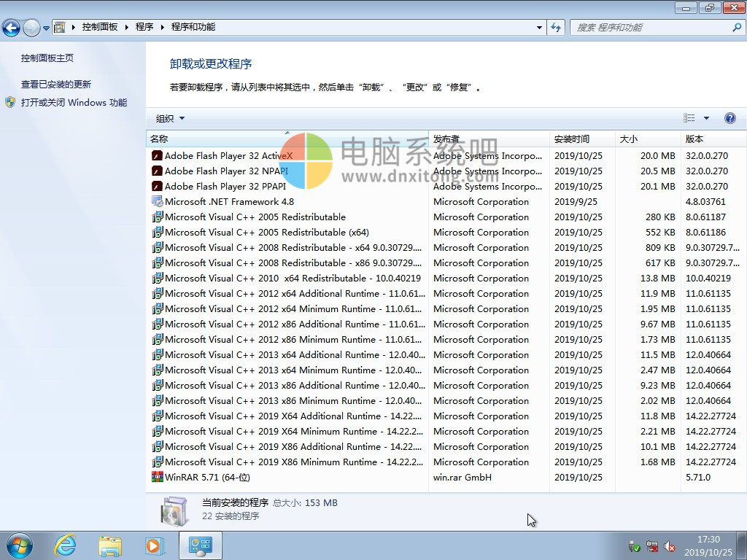This screenshot has width=747, height=560.
Task: Click the muted volume tray icon
Action: pyautogui.click(x=670, y=547)
